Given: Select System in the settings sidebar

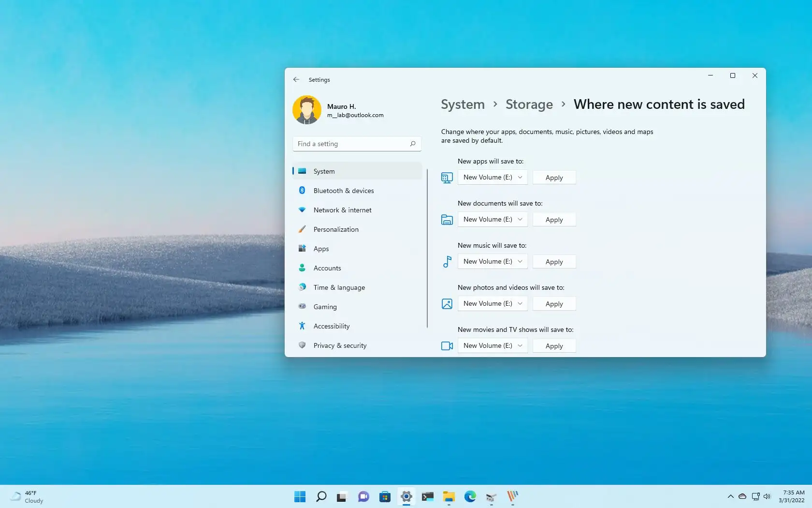Looking at the screenshot, I should coord(323,171).
